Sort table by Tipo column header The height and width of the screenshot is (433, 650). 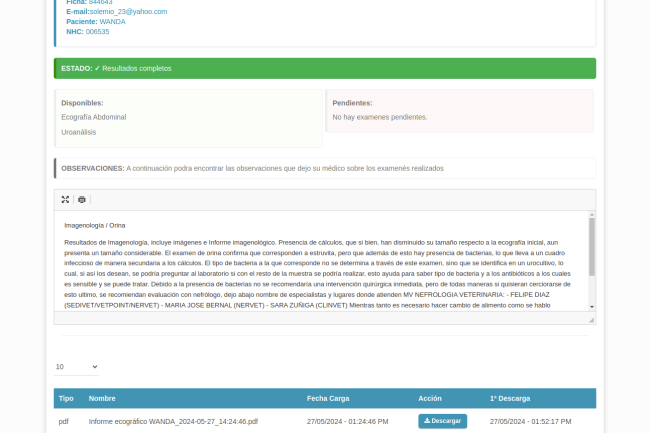pyautogui.click(x=66, y=398)
